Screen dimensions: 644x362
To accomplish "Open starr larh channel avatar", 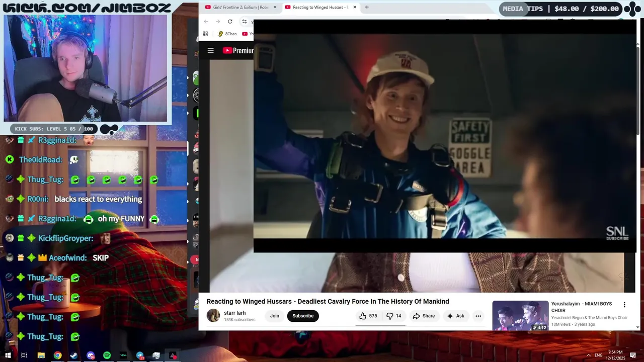I will pyautogui.click(x=213, y=316).
